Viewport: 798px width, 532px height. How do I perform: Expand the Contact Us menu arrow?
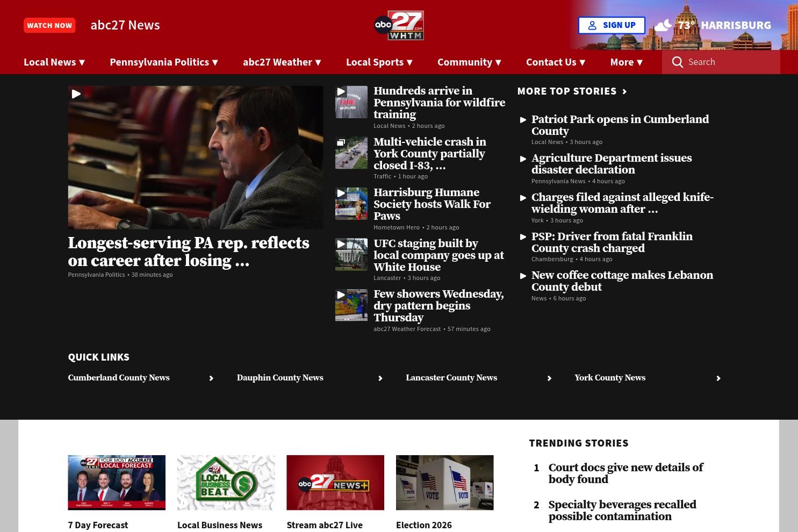pyautogui.click(x=583, y=63)
